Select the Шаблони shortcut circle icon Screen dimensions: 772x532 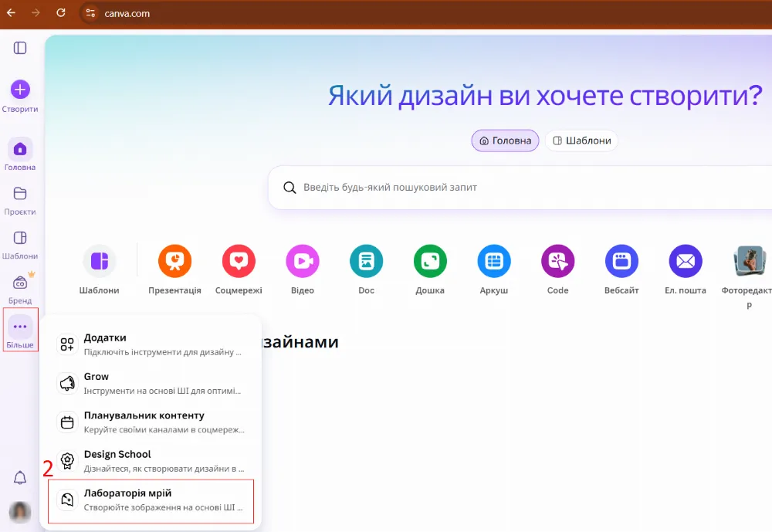(x=100, y=261)
